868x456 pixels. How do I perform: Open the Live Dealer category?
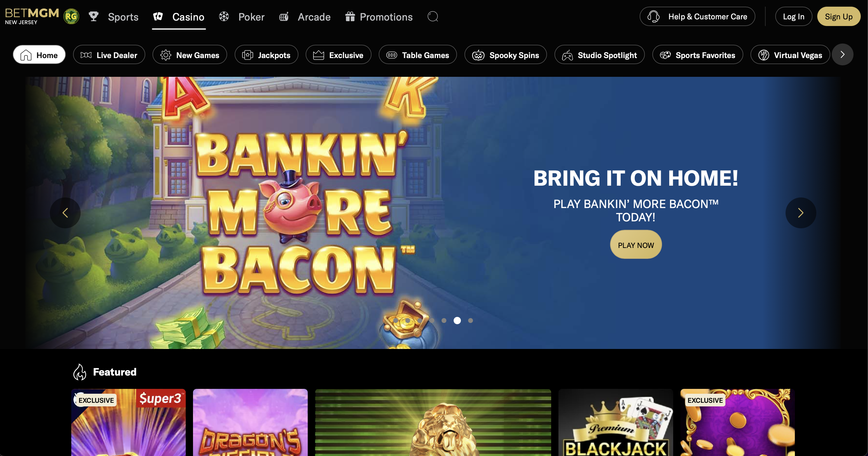pyautogui.click(x=109, y=55)
